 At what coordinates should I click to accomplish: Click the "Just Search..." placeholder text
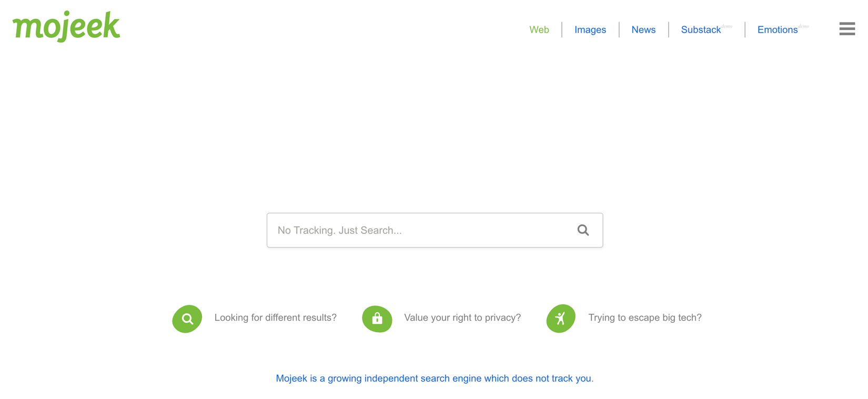[370, 230]
